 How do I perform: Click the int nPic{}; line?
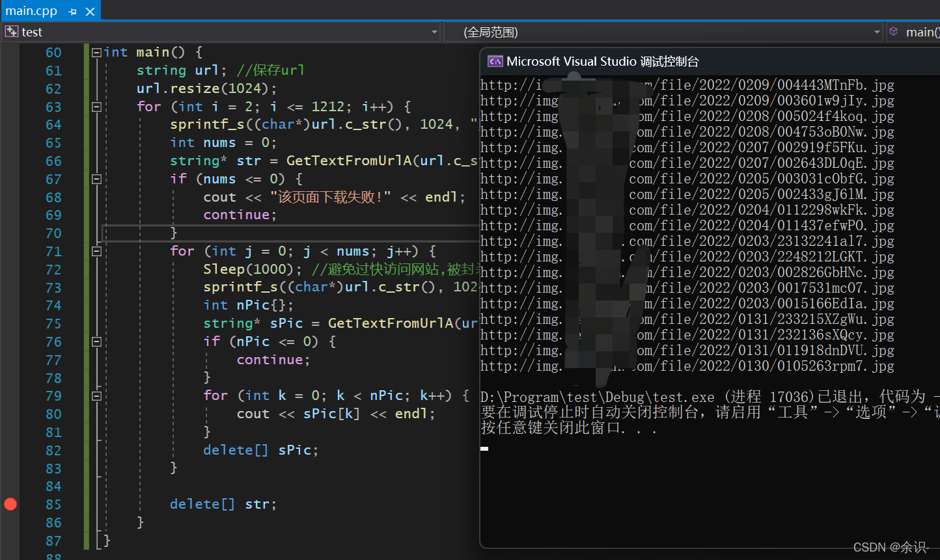tap(248, 305)
